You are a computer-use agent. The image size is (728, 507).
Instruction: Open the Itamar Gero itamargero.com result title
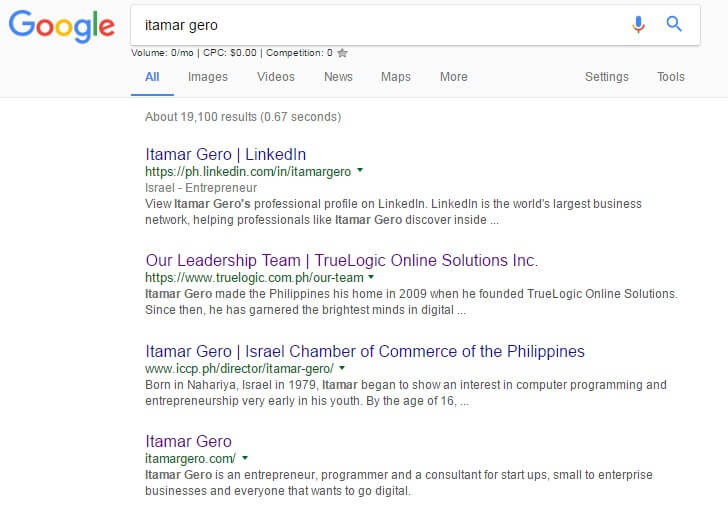(188, 441)
